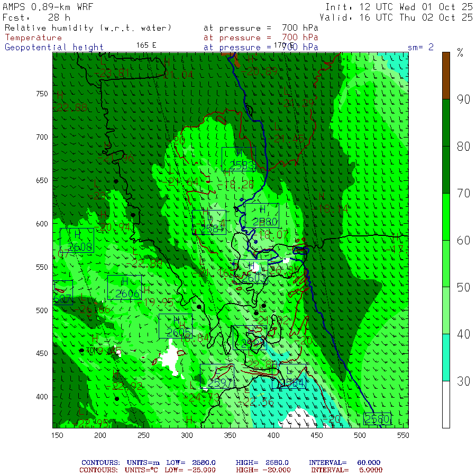Click the '-22.95' temperature label at bottom left

coord(91,423)
